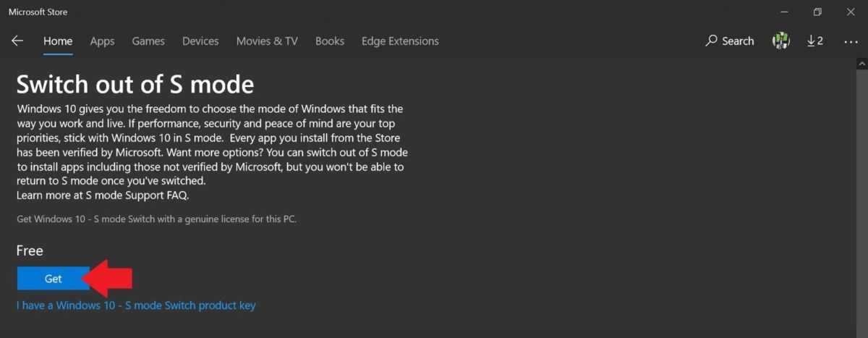Open the user profile avatar

pyautogui.click(x=781, y=41)
